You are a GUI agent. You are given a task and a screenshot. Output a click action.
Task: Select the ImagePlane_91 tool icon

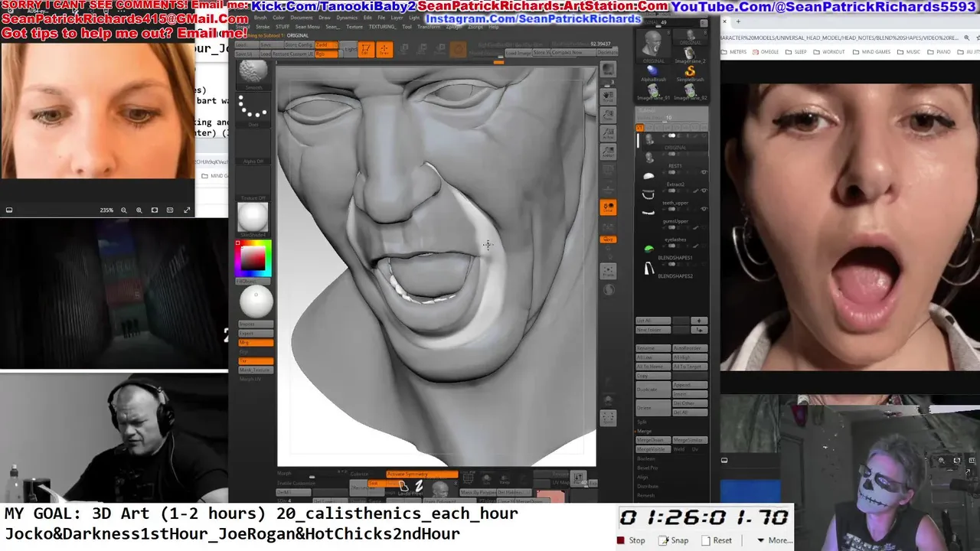click(x=653, y=92)
